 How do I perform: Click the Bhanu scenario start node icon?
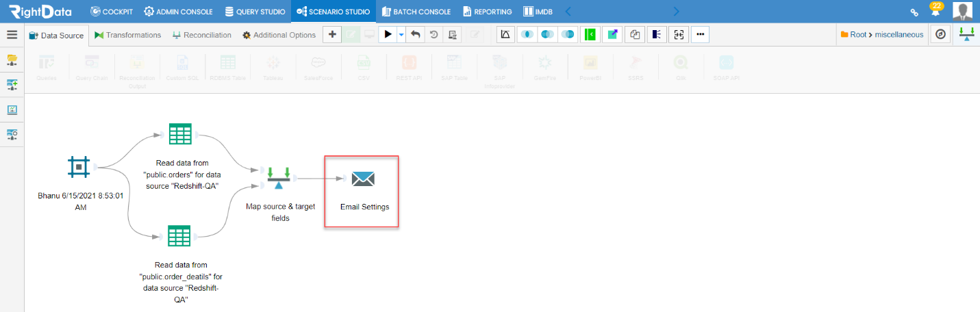coord(79,166)
